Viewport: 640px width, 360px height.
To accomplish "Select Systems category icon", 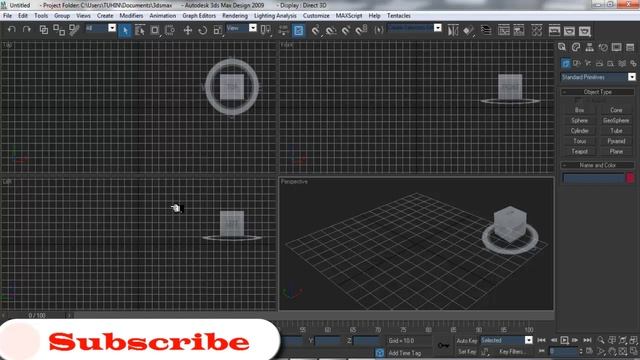I will pos(633,63).
